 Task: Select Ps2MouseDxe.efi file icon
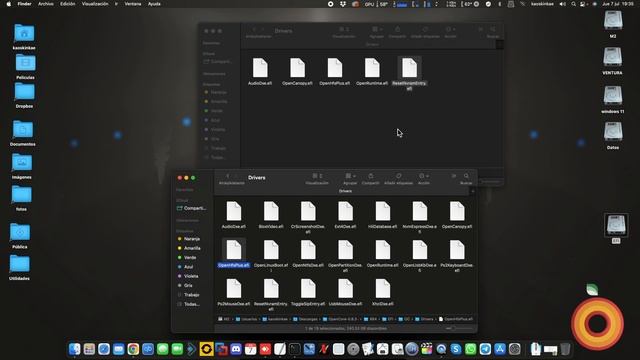click(234, 289)
